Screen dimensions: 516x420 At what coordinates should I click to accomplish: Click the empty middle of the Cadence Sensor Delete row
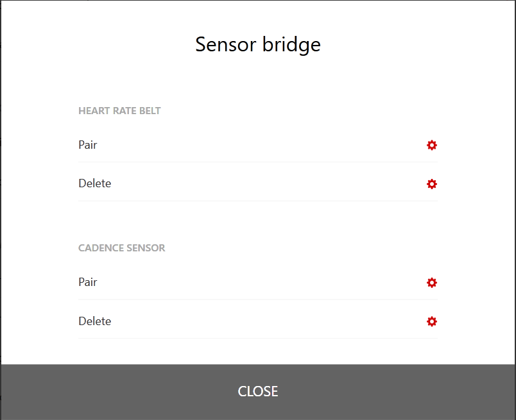click(x=258, y=321)
